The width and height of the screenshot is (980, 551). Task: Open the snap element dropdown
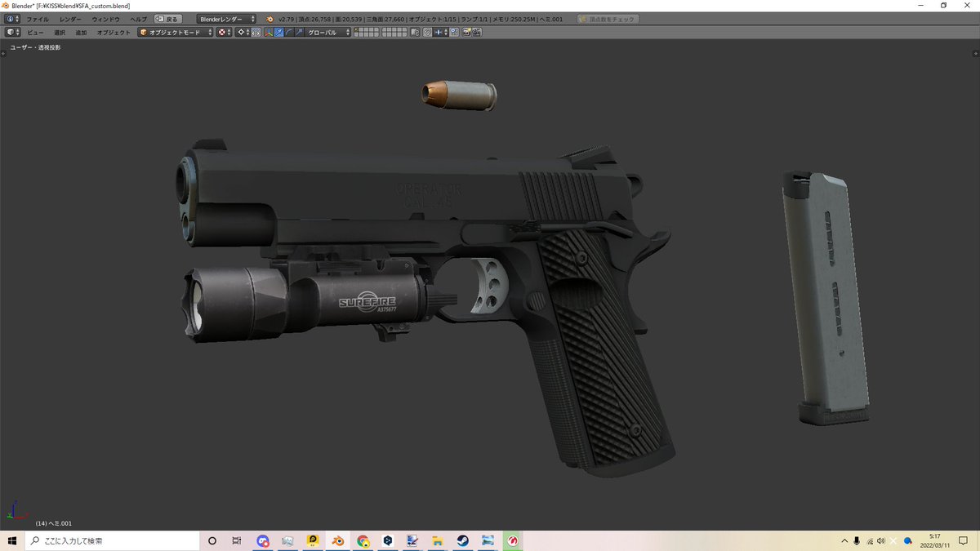[x=440, y=32]
